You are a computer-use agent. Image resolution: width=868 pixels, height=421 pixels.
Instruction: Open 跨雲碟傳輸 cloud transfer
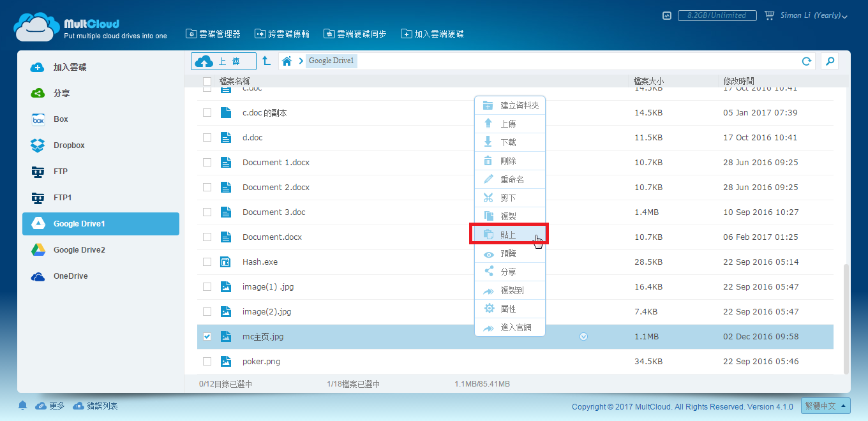tap(282, 34)
